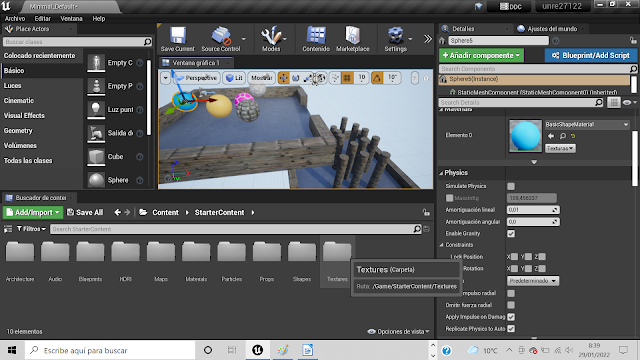Open the Help menu
Screen dimensions: 640x360
tap(98, 19)
